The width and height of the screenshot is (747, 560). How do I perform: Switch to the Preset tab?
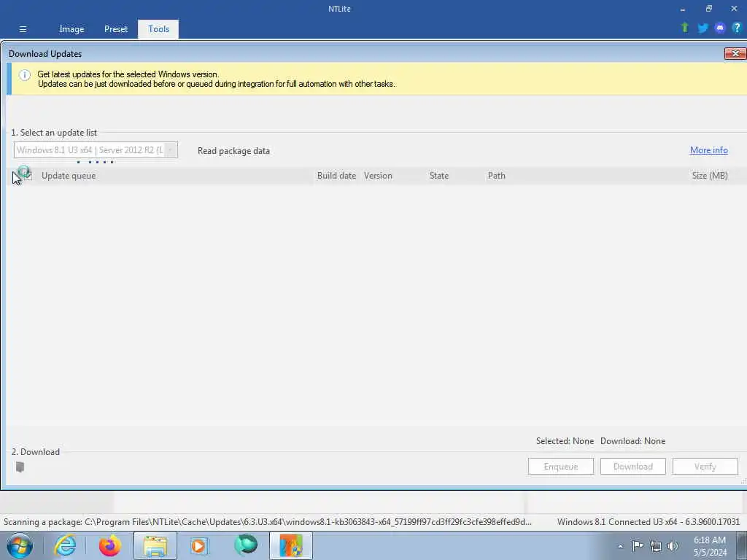[x=116, y=29]
